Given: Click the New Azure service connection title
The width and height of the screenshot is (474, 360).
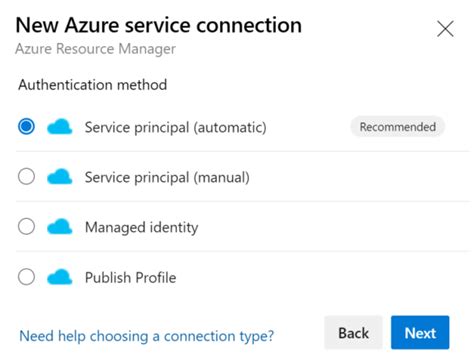Looking at the screenshot, I should [x=159, y=25].
